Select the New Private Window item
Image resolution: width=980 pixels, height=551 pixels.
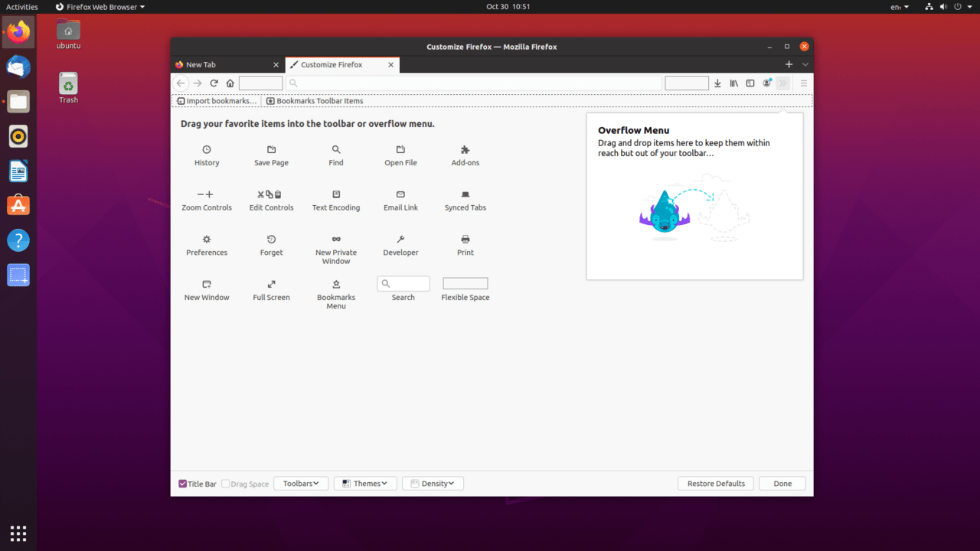point(336,250)
